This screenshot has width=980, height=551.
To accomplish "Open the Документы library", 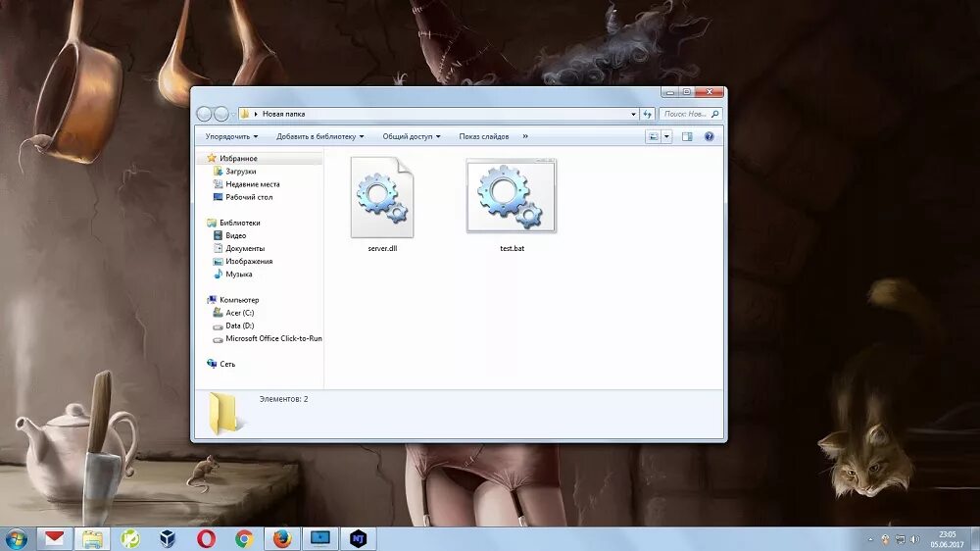I will tap(245, 248).
